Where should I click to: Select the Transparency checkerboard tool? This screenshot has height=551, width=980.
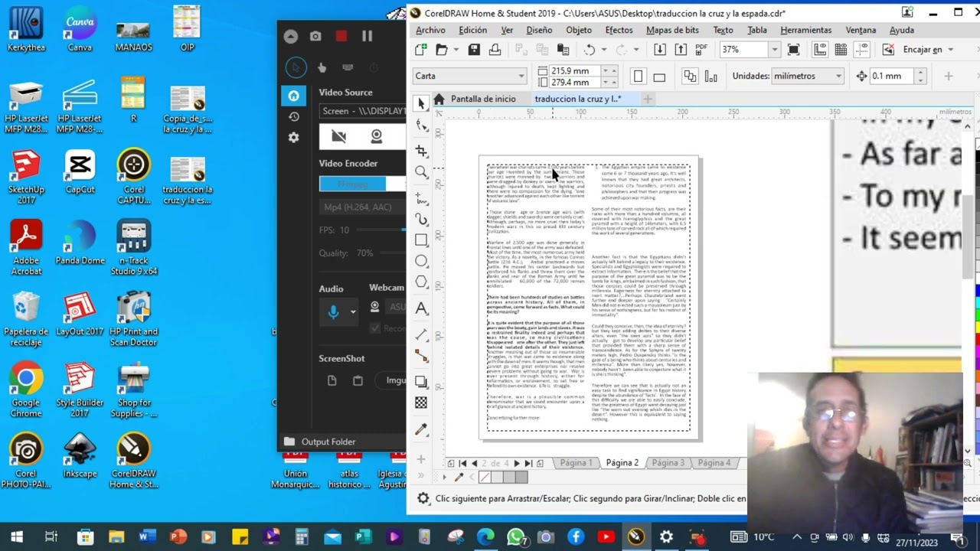point(421,403)
